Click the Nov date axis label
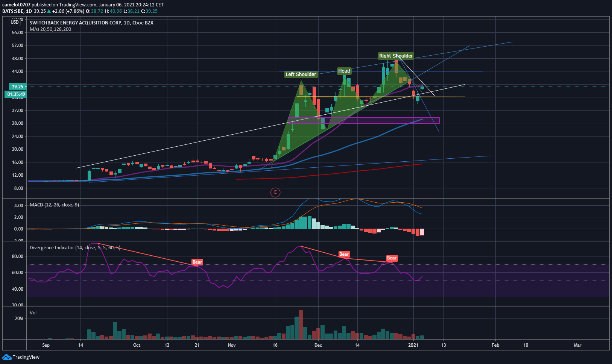This screenshot has height=364, width=612. (x=232, y=345)
